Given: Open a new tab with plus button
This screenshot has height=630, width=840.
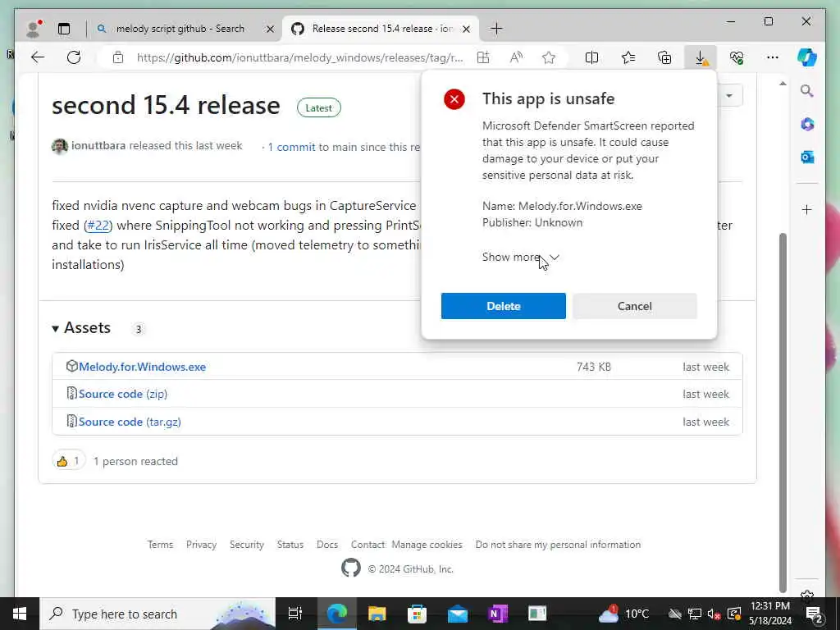Looking at the screenshot, I should point(496,29).
